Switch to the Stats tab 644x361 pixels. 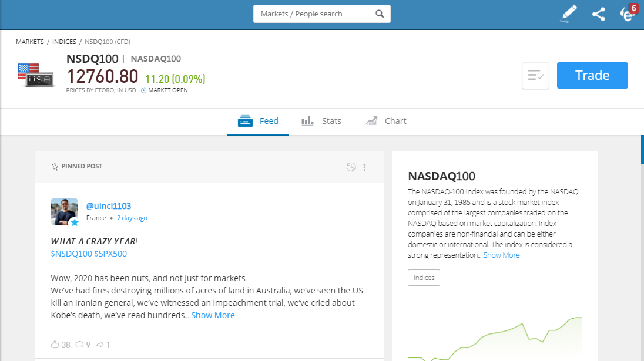[x=321, y=121]
